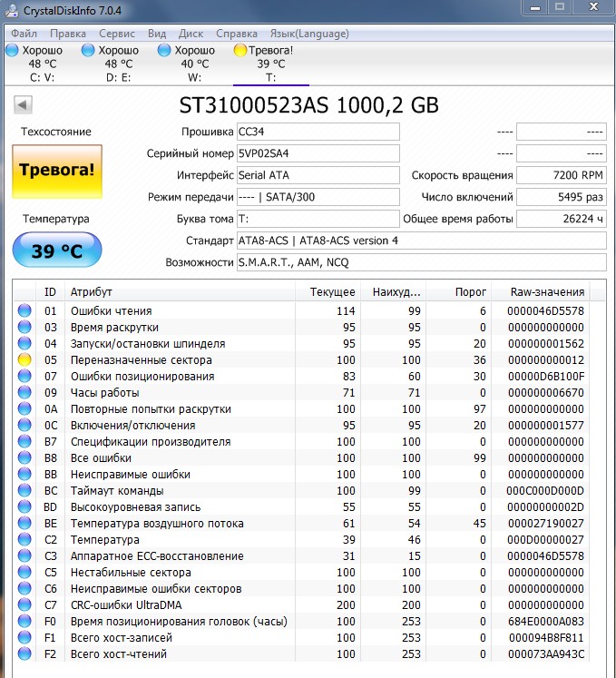Click the ID column header
Viewport: 616px width, 678px height.
tap(50, 292)
